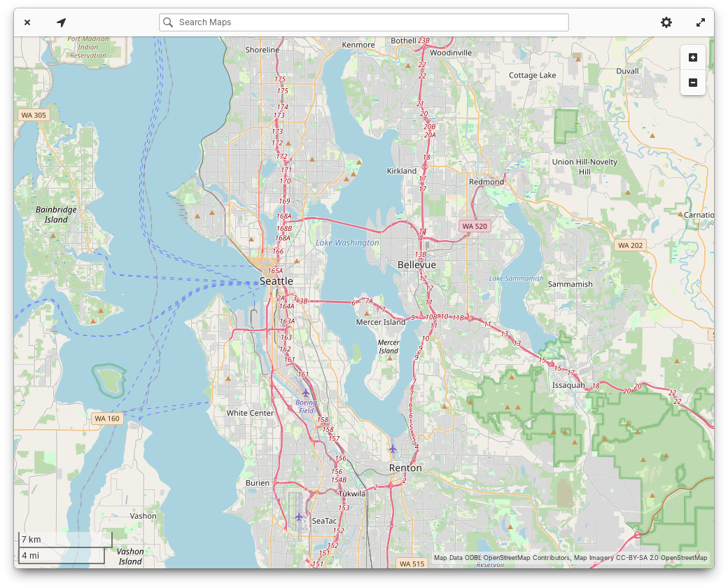Viewport: 728px width, 588px height.
Task: Select the Bellevue city label
Action: 416,265
